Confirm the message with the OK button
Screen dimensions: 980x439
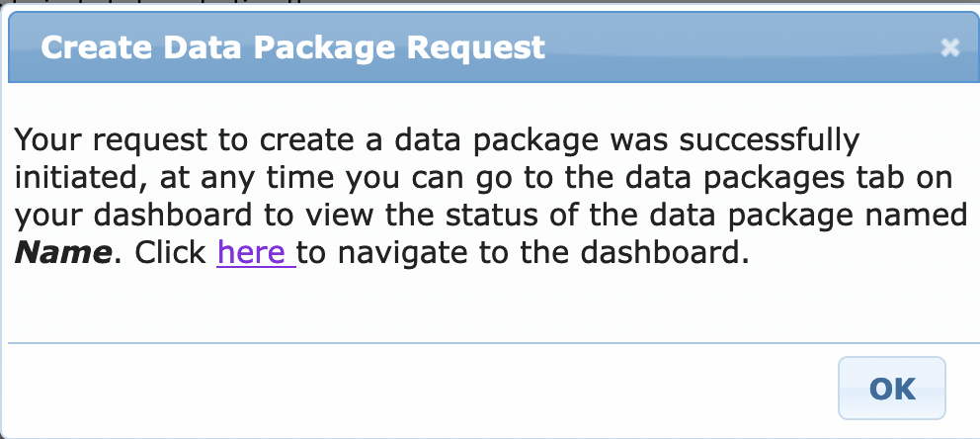[x=892, y=389]
